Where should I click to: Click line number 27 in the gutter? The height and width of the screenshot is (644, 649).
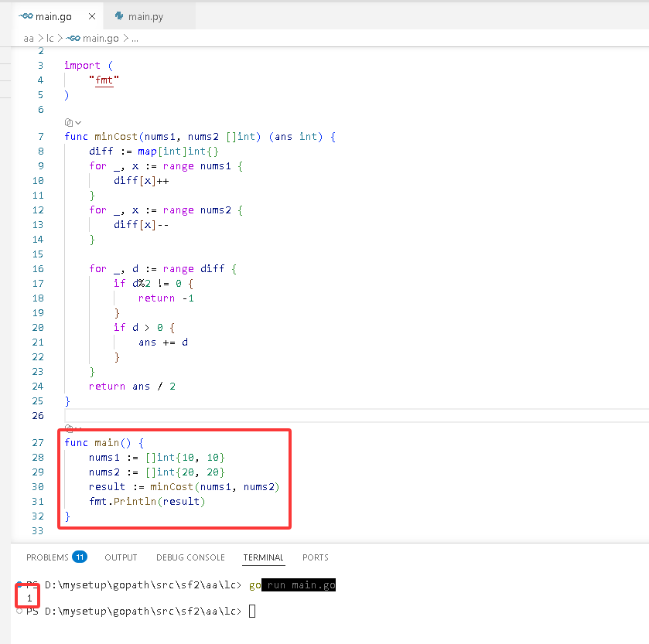(38, 442)
